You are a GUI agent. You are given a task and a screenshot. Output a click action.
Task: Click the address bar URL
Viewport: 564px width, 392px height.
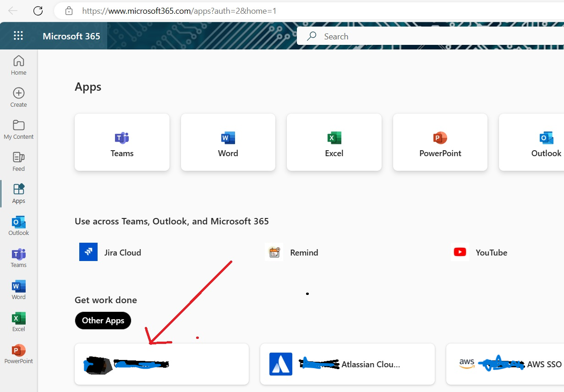[x=179, y=11]
